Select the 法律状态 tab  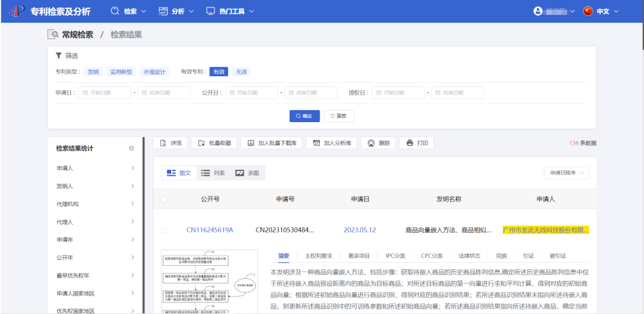pos(469,256)
